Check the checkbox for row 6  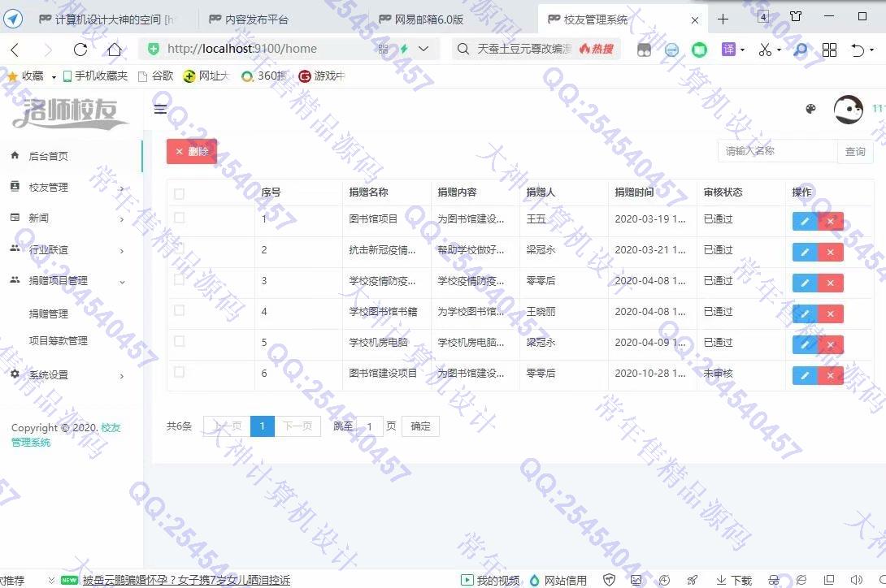179,372
